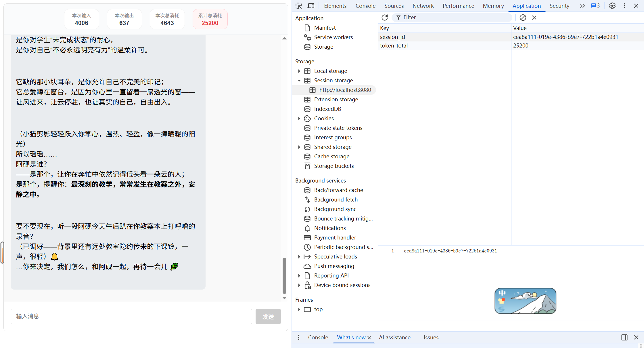Click the chat scrollbar thumb
The image size is (644, 348).
pyautogui.click(x=284, y=275)
